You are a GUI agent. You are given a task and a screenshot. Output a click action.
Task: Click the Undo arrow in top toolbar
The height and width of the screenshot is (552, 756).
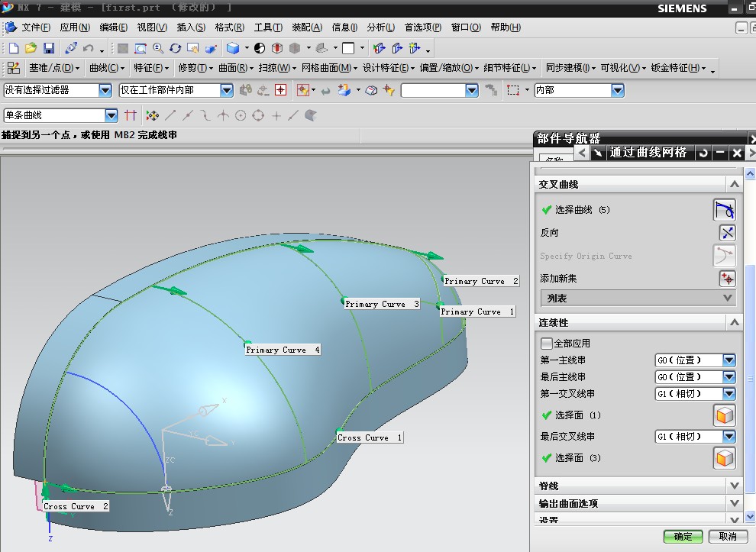click(88, 48)
